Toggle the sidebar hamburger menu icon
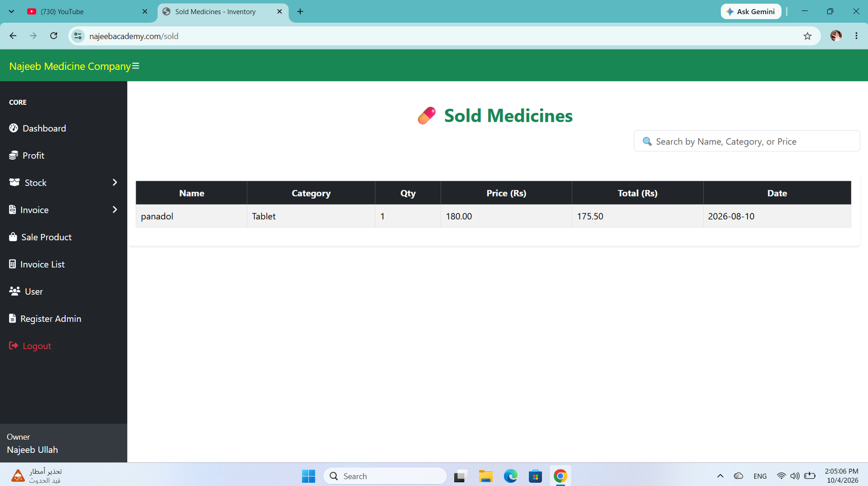Viewport: 868px width, 486px height. click(136, 66)
